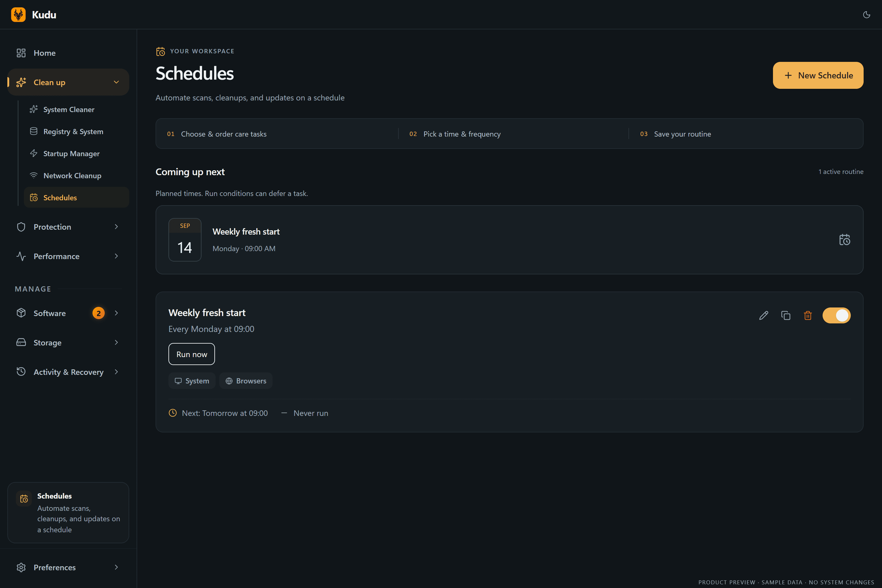The height and width of the screenshot is (588, 882).
Task: Create a New Schedule
Action: (818, 75)
